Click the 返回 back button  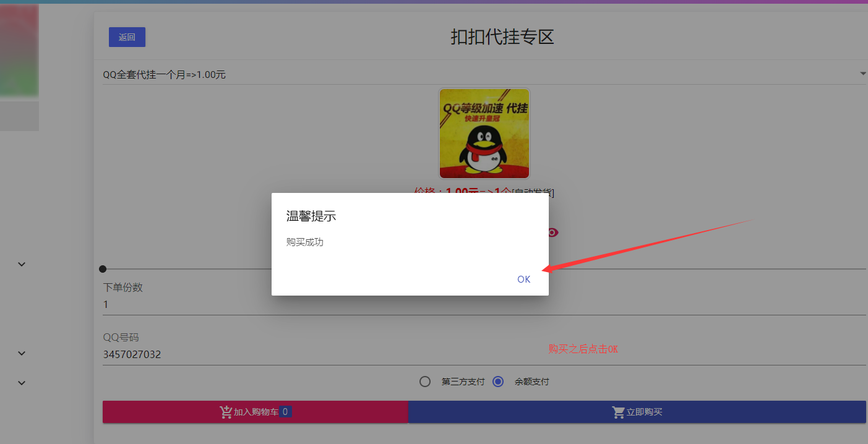click(127, 37)
